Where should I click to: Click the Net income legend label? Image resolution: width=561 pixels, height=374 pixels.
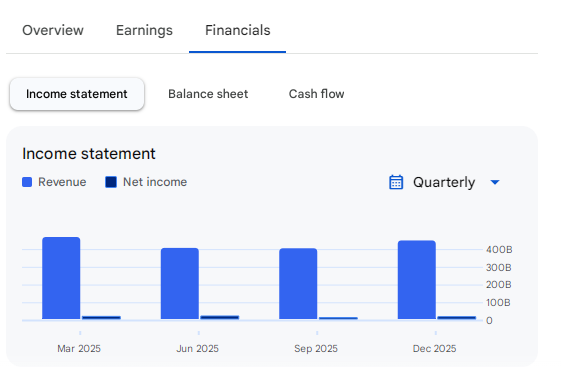155,182
